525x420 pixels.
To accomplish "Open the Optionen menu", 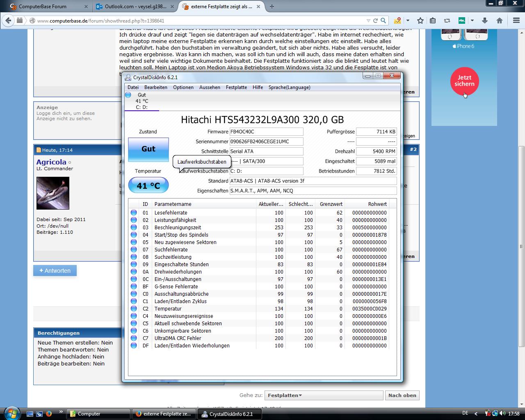I will (x=183, y=87).
